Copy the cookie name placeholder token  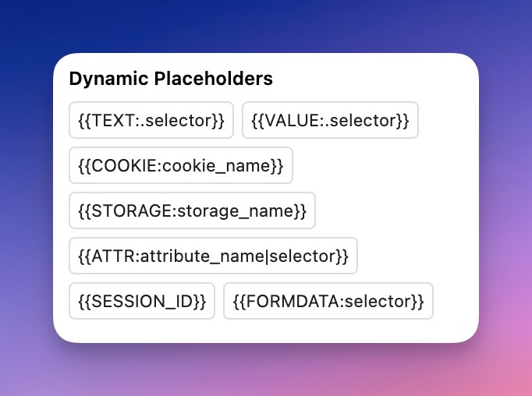pyautogui.click(x=181, y=165)
